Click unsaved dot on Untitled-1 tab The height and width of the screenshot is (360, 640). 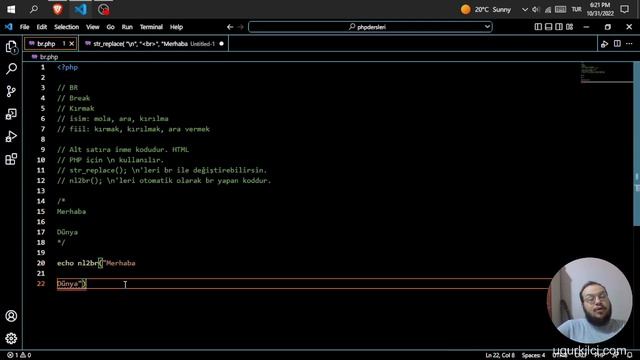coord(222,44)
